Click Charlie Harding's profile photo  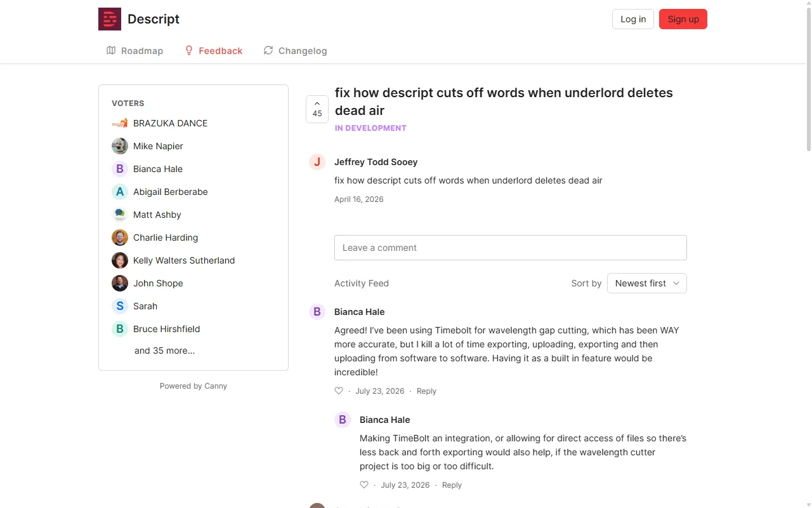[120, 237]
